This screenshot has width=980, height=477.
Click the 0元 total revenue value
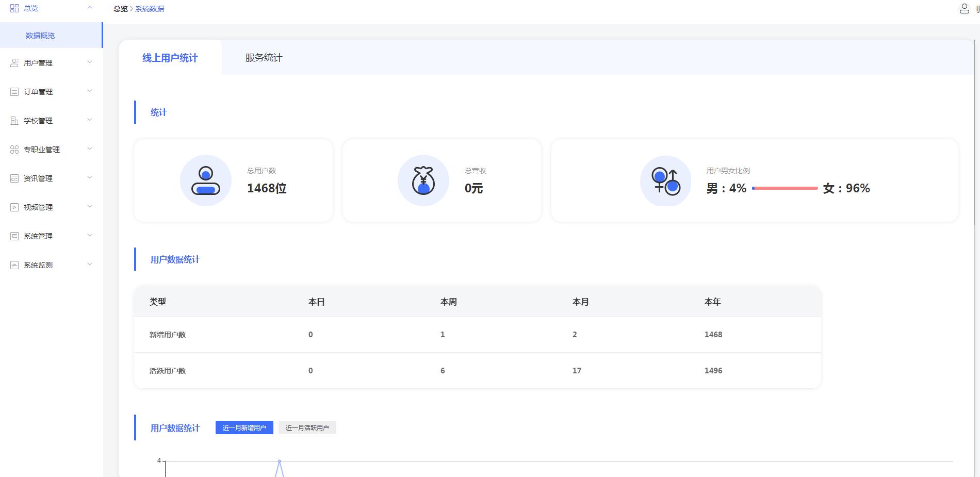473,188
